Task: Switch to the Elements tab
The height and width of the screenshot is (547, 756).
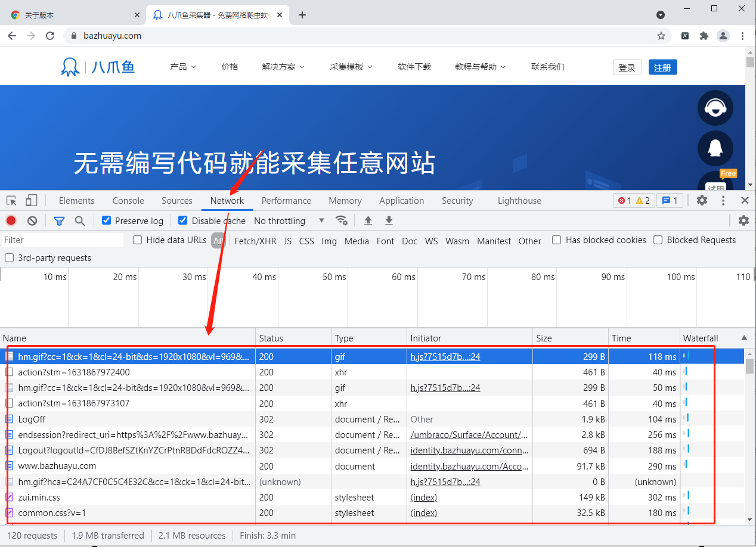Action: (76, 201)
